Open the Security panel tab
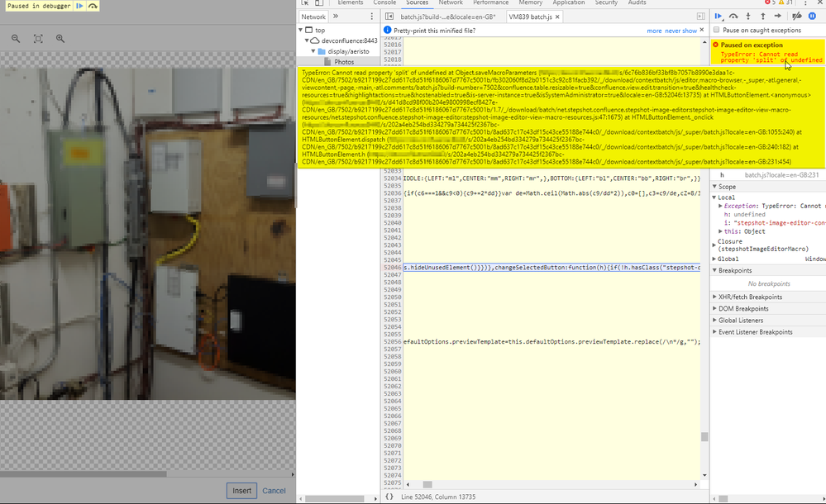The image size is (826, 504). coord(606,2)
